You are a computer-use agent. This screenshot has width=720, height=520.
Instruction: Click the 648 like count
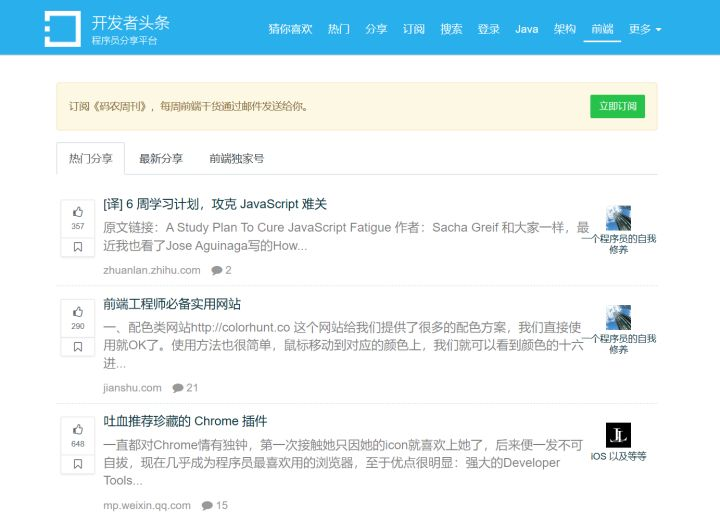coord(78,444)
